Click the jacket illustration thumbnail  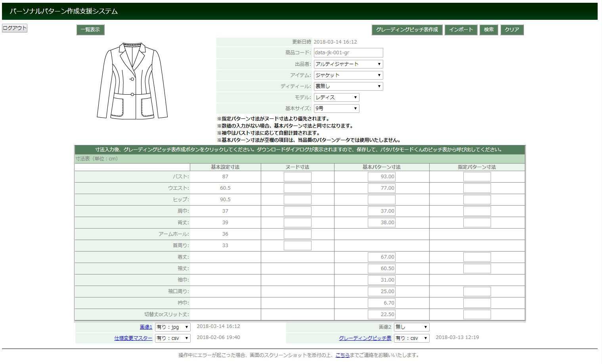point(132,81)
